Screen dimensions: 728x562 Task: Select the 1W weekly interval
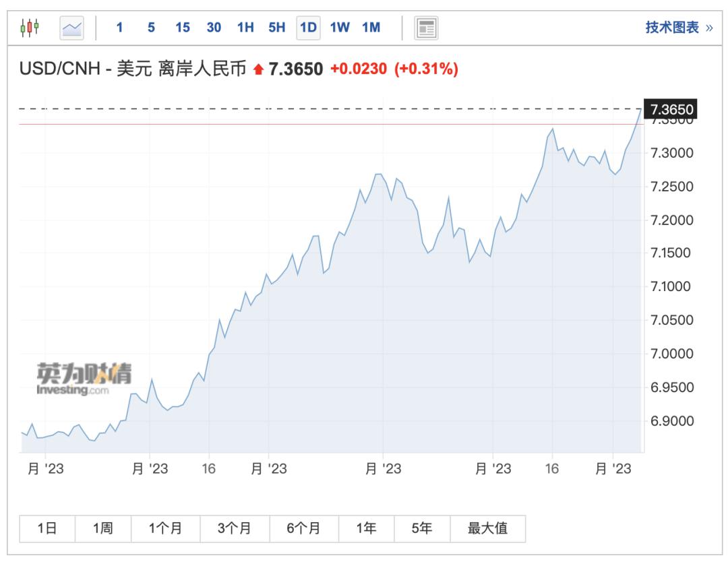pos(340,28)
